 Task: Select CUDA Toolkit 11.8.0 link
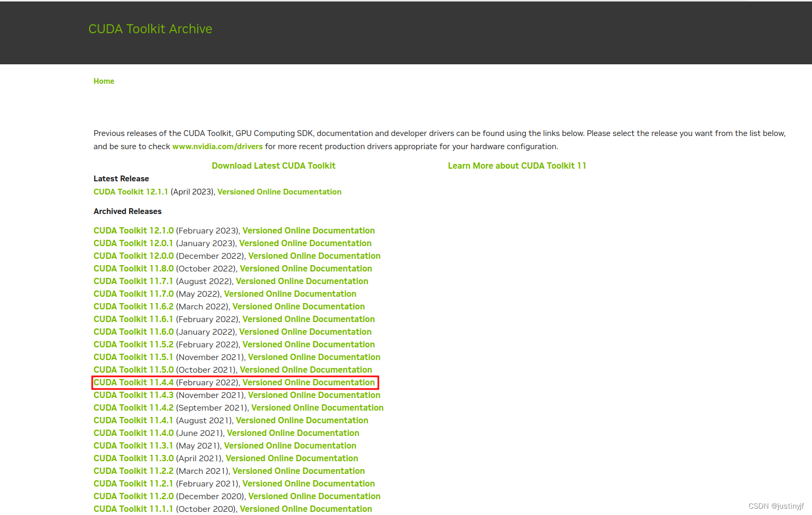pos(133,268)
